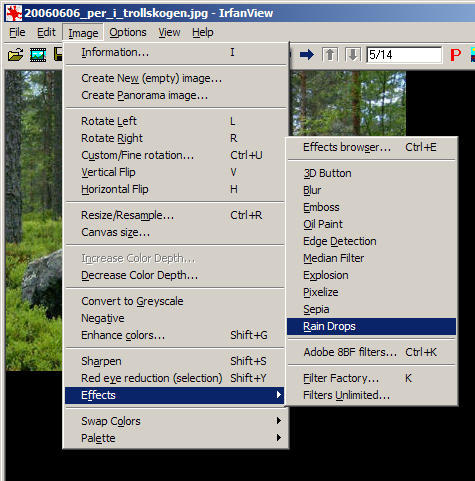Select Red eye reduction (selection)

click(176, 378)
